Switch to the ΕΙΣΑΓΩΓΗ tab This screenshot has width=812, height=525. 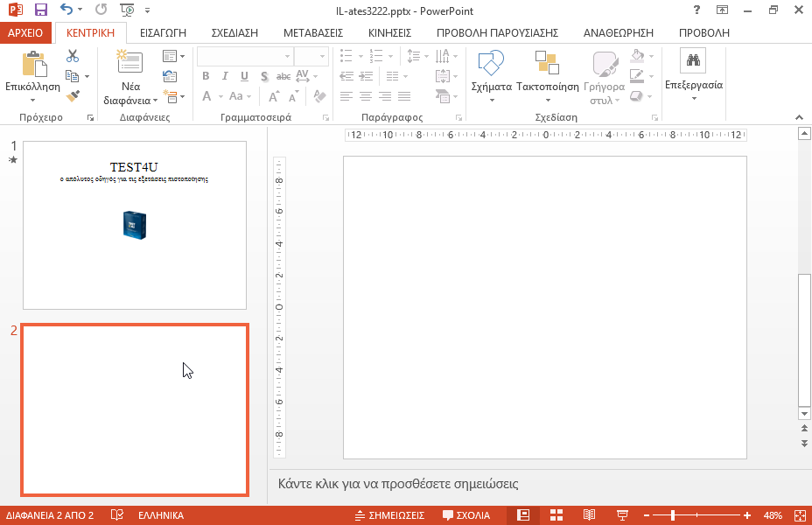pyautogui.click(x=163, y=32)
